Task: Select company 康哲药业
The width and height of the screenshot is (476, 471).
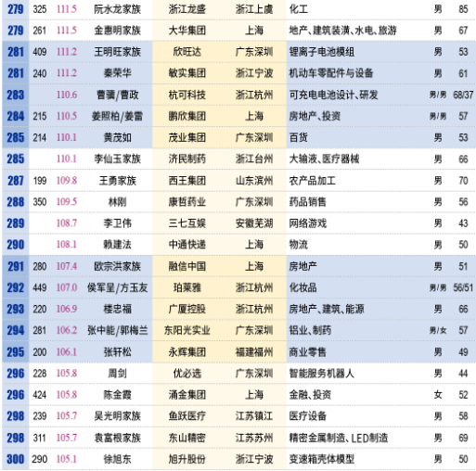Action: [x=187, y=202]
